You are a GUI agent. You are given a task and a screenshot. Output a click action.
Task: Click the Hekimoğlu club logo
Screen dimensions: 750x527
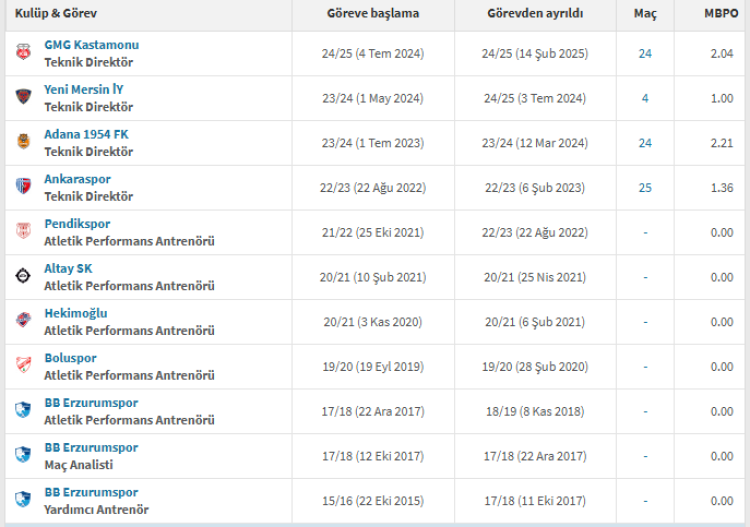click(23, 321)
